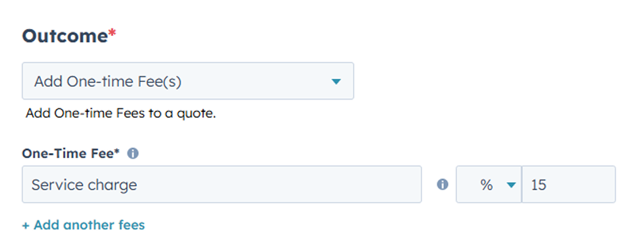Viewport: 644px width, 252px height.
Task: Click the fee value field containing 15
Action: tap(568, 185)
